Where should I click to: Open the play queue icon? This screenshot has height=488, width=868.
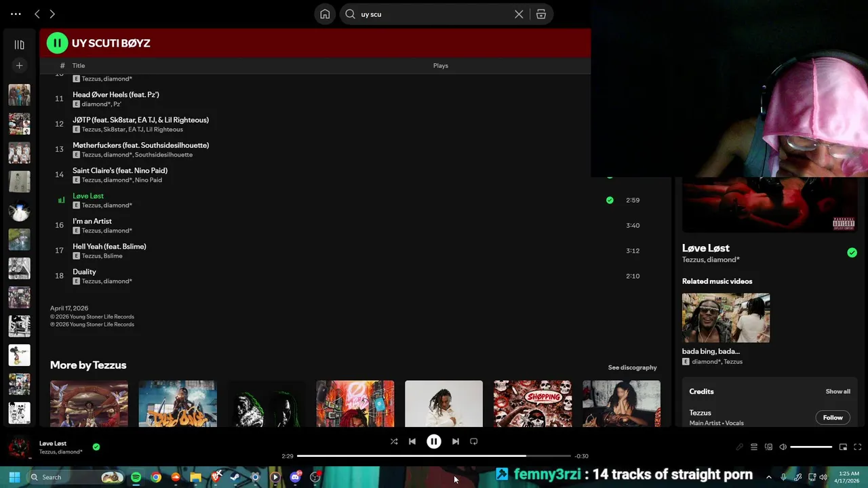point(754,447)
